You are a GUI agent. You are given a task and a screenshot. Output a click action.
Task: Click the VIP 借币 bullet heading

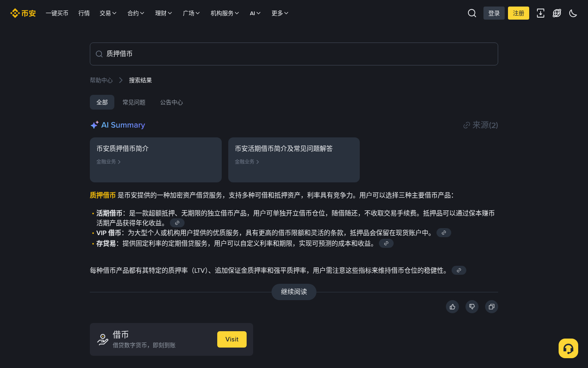click(x=109, y=233)
